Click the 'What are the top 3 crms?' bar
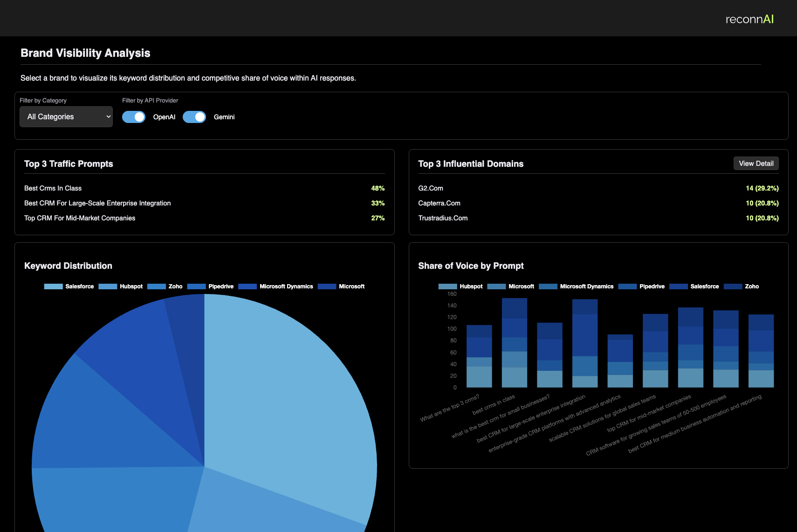Image resolution: width=797 pixels, height=532 pixels. click(479, 356)
